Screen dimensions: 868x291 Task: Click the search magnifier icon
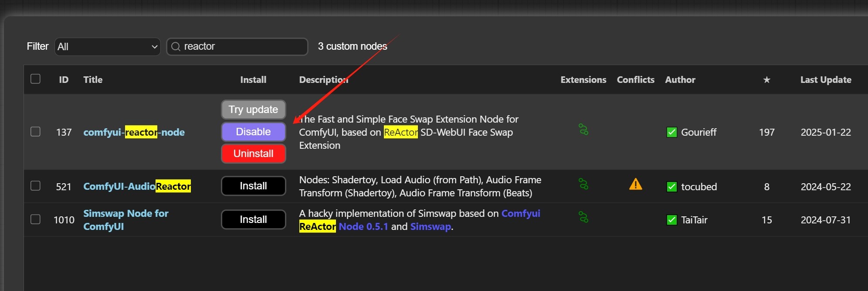click(176, 47)
